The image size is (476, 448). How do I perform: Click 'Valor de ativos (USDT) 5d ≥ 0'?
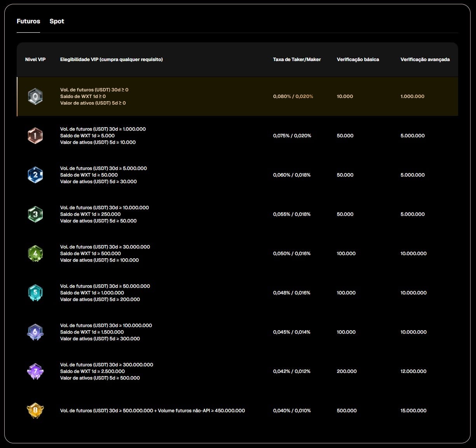(x=93, y=103)
